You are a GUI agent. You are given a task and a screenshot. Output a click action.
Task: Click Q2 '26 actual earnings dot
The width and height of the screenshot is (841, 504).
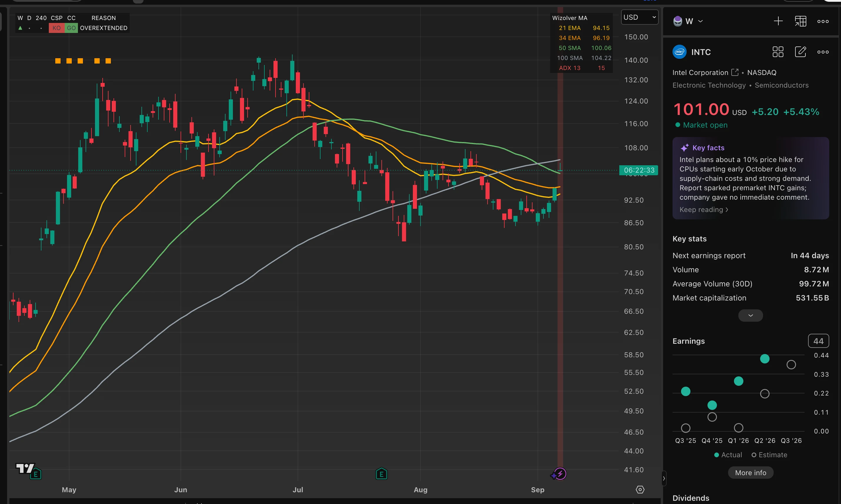pyautogui.click(x=765, y=359)
